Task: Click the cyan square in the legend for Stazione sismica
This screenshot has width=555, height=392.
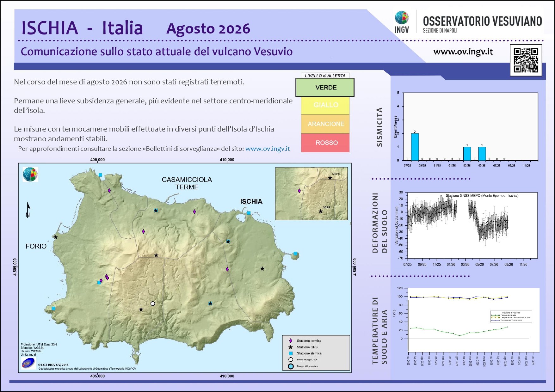Action: tap(291, 353)
